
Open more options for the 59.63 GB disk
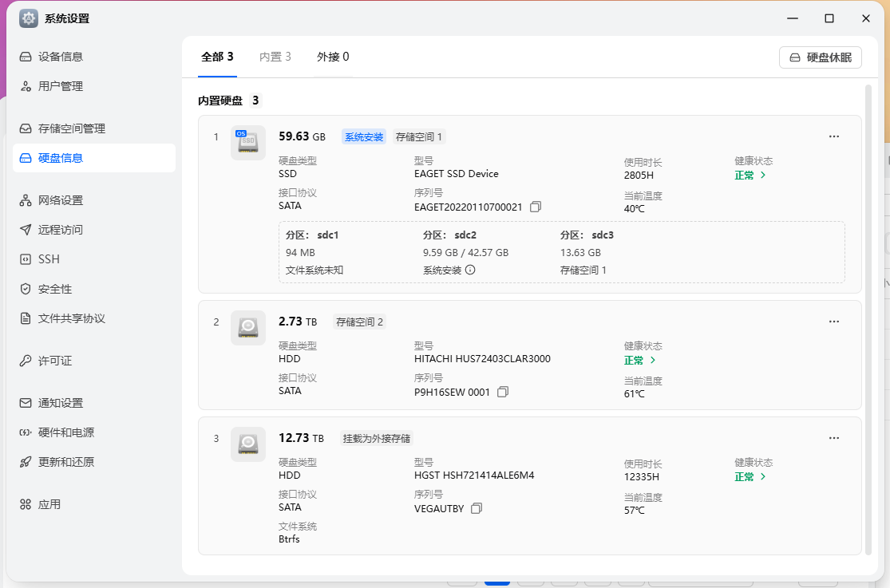[x=834, y=136]
